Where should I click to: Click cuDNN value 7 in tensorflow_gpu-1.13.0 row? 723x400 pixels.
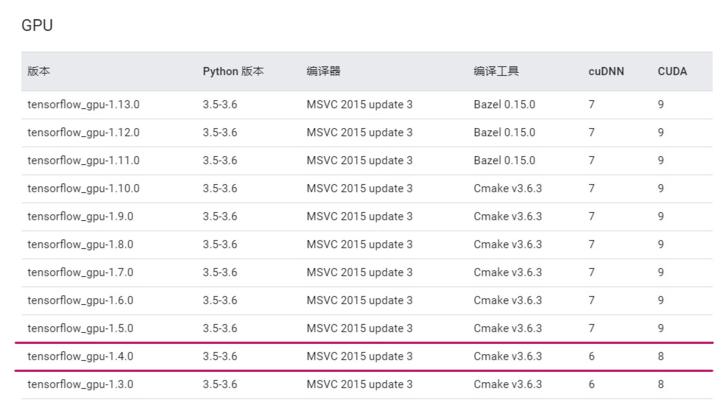(592, 104)
